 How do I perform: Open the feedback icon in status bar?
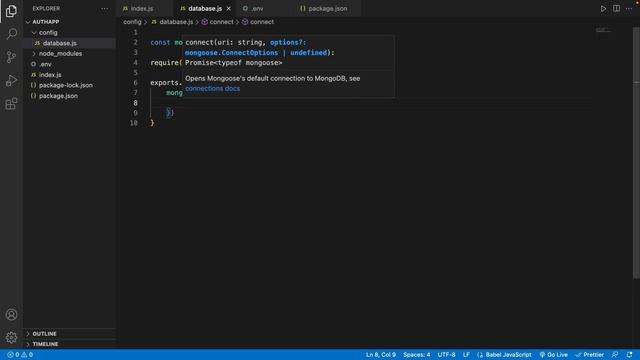pyautogui.click(x=615, y=355)
